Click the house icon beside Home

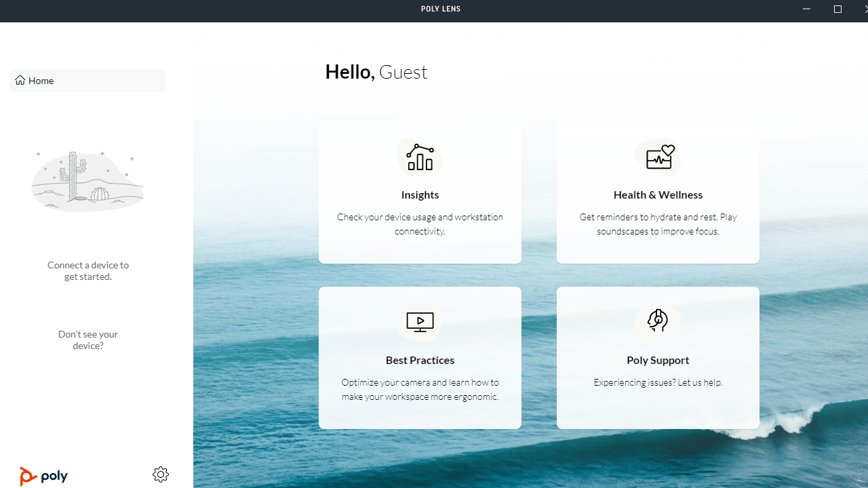tap(20, 81)
